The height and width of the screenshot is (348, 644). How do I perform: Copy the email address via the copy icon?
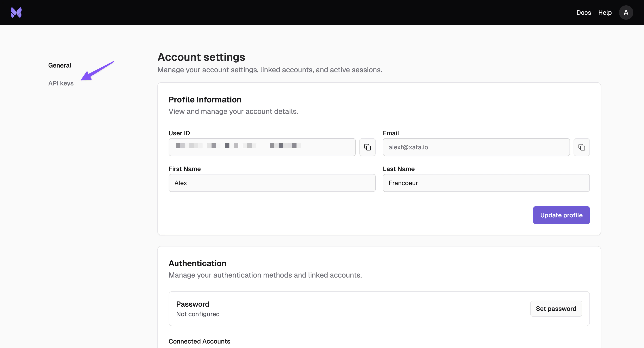click(582, 147)
